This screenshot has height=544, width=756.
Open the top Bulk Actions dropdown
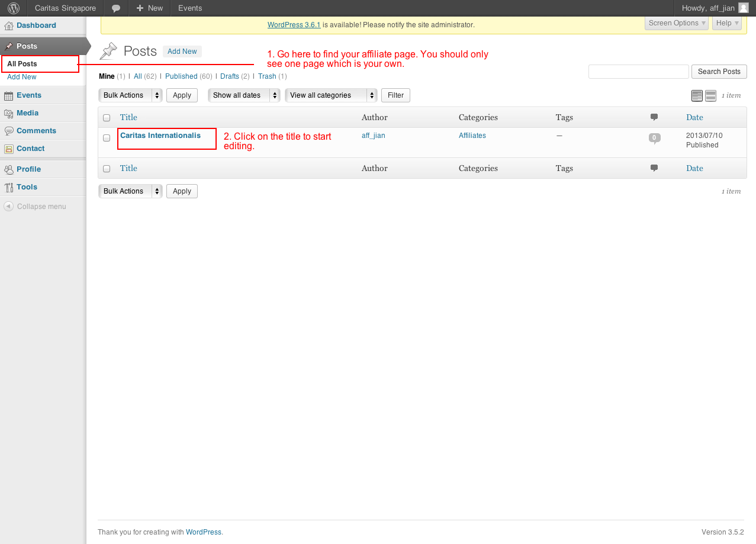(130, 95)
